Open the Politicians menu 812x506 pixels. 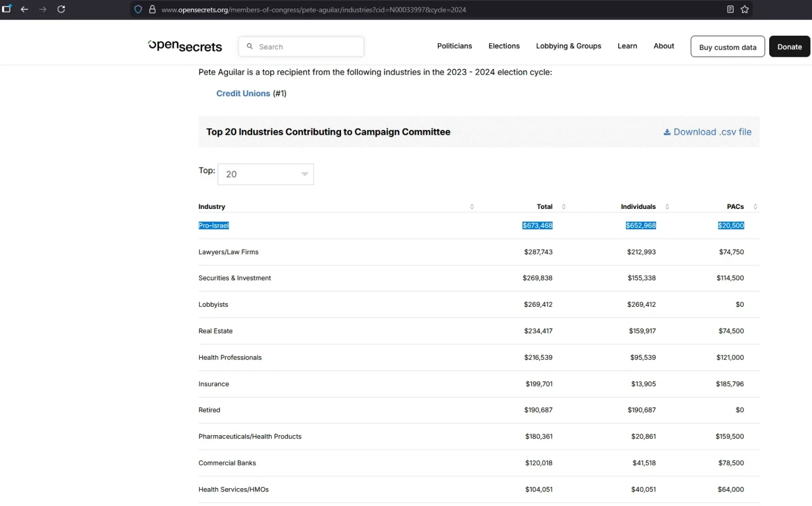coord(455,46)
